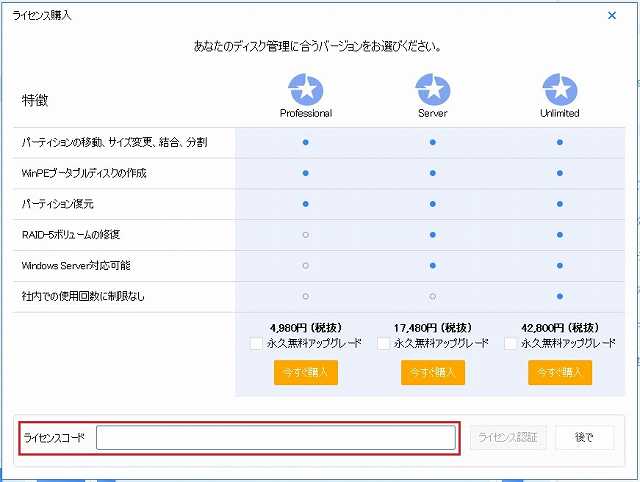Click Professional's empty dot for 社内での使用回数 row
640x482 pixels.
pos(306,296)
